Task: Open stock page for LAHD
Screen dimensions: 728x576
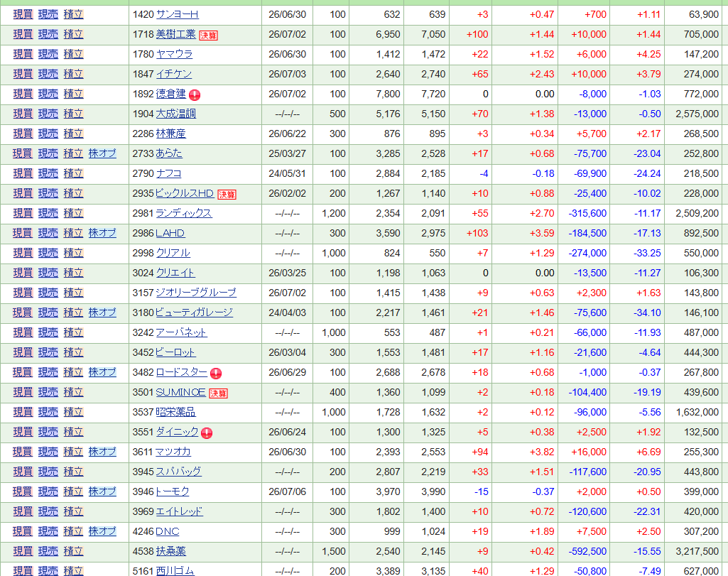Action: [170, 234]
